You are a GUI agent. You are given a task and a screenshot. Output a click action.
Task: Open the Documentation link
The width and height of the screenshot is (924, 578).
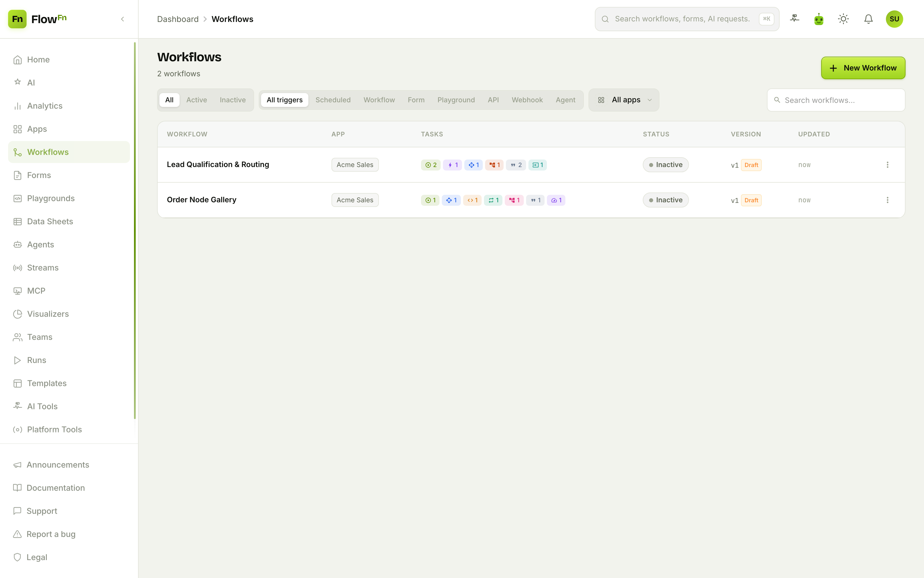tap(69, 488)
